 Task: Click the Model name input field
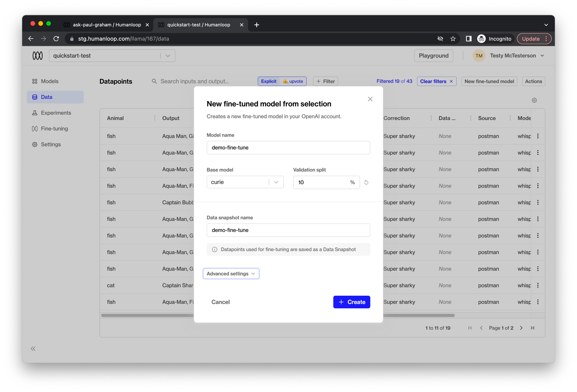point(288,148)
